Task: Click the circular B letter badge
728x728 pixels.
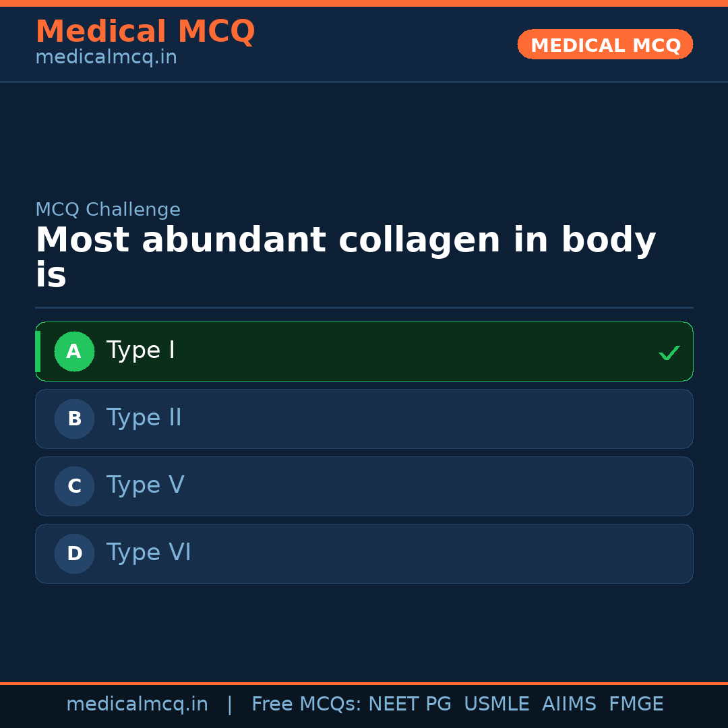Action: pyautogui.click(x=74, y=419)
